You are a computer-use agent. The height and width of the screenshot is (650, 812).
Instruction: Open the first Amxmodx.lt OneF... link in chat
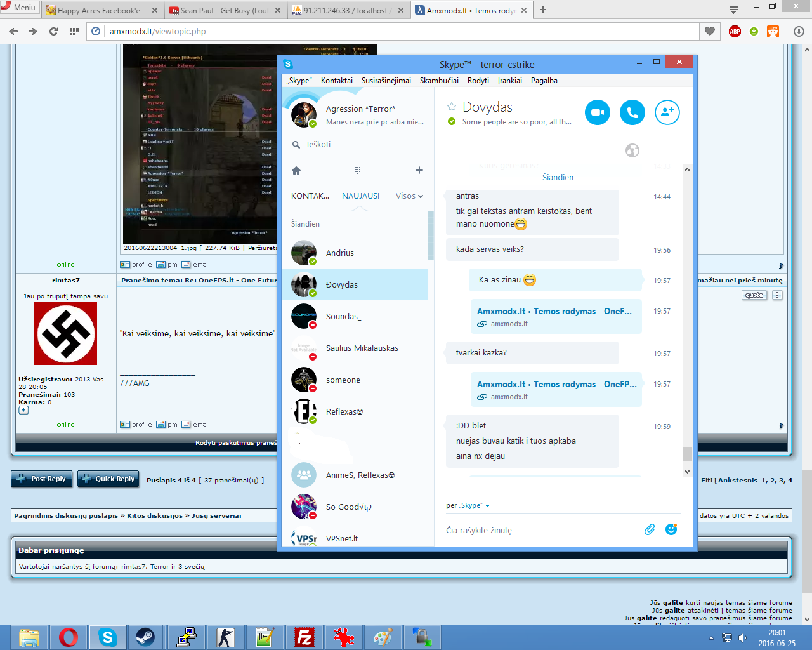click(x=554, y=311)
